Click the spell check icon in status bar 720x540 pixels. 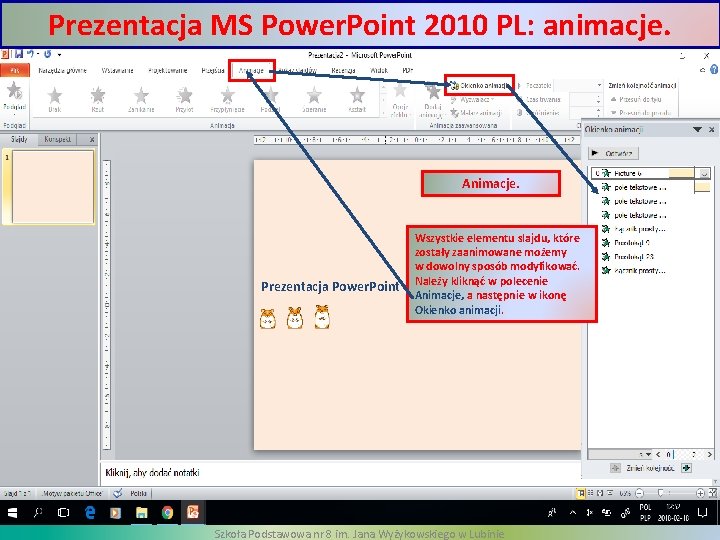118,493
